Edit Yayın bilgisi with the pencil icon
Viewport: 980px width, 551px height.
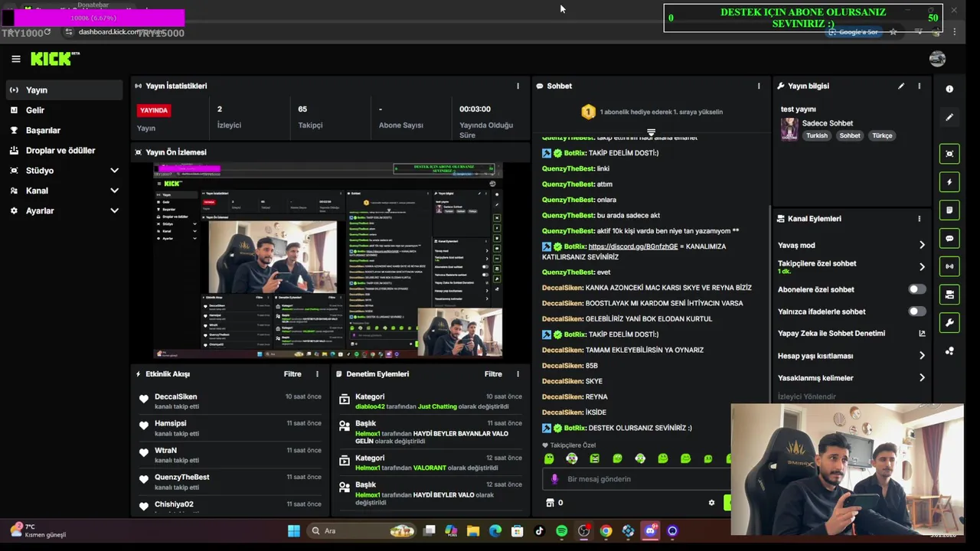(901, 86)
